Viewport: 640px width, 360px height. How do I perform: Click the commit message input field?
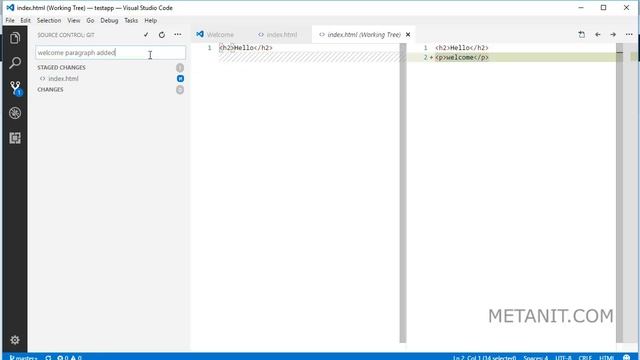110,53
